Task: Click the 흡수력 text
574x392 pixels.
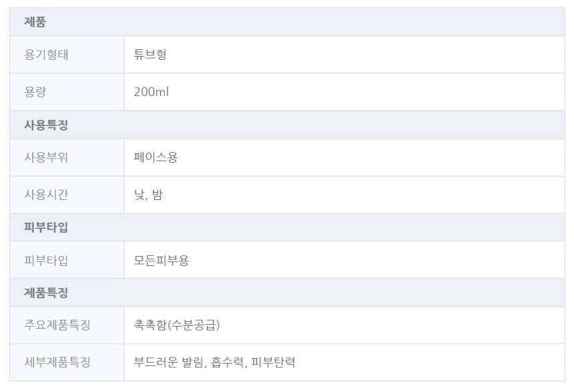Action: (228, 363)
